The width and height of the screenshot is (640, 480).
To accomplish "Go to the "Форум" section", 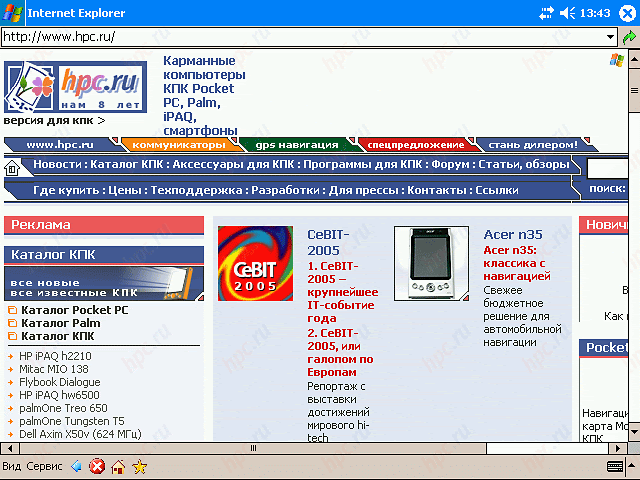I will point(451,164).
